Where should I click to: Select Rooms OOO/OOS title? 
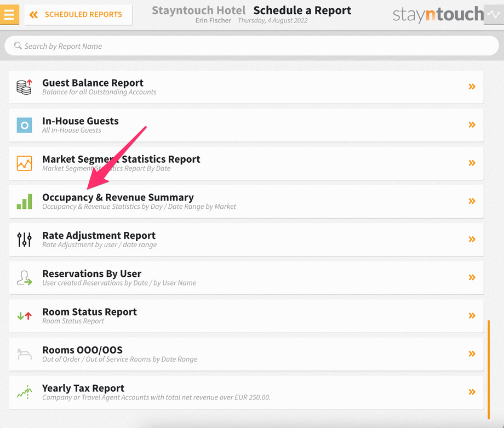pos(82,350)
